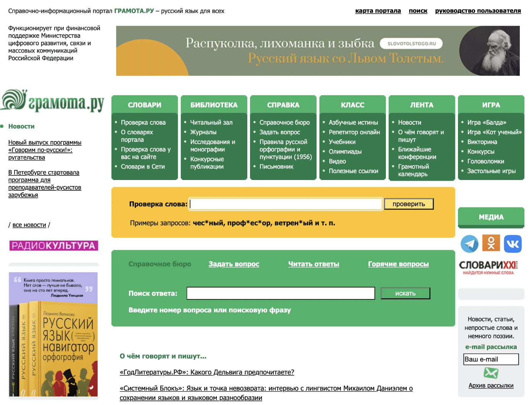Open Олимпиады link
This screenshot has height=405, width=532.
345,151
